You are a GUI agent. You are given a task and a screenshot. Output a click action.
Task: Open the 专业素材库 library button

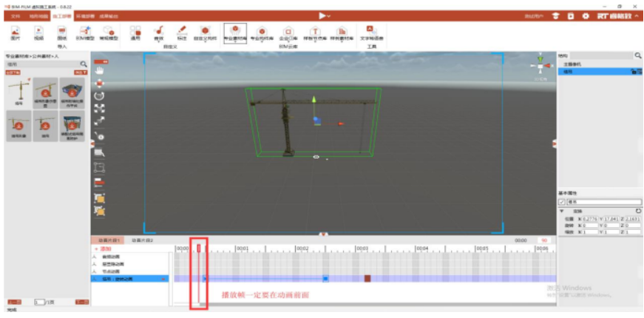pyautogui.click(x=235, y=33)
